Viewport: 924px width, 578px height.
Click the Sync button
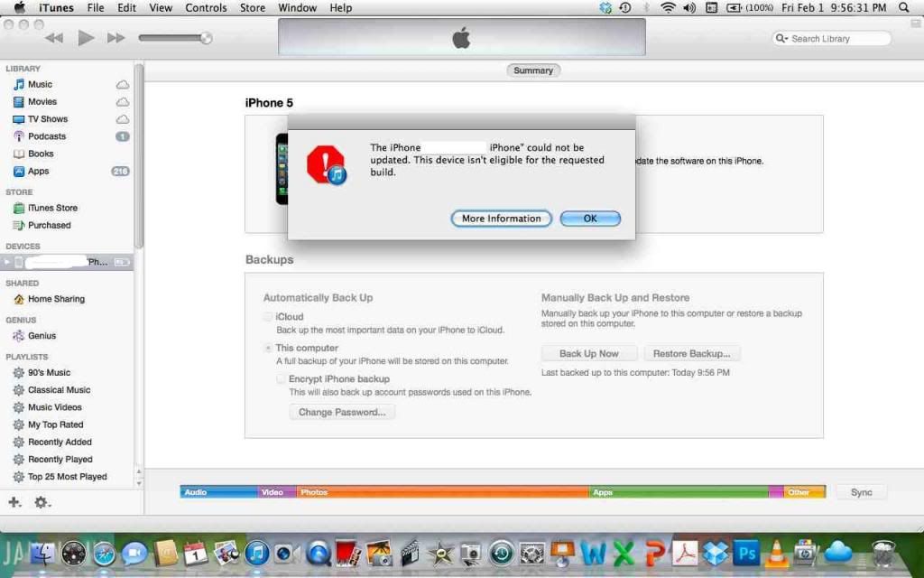pyautogui.click(x=861, y=492)
